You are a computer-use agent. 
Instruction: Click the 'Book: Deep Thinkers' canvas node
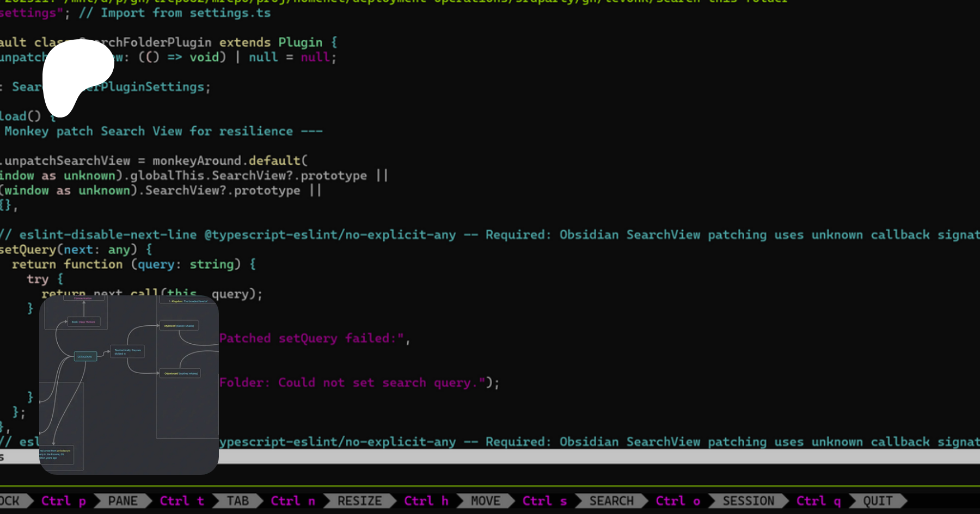pos(83,322)
